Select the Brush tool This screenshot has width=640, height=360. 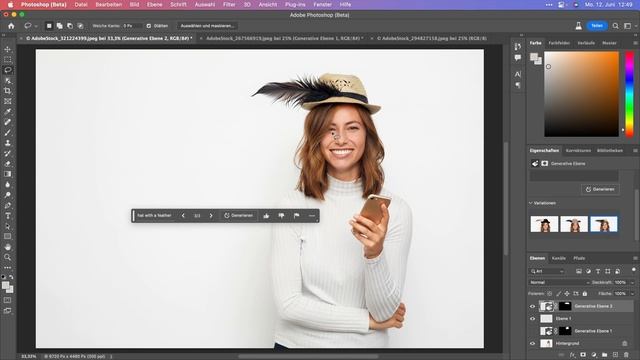click(7, 133)
